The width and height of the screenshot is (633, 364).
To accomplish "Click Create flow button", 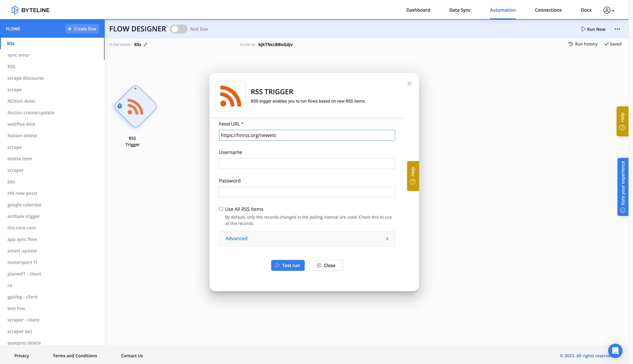I will click(82, 29).
